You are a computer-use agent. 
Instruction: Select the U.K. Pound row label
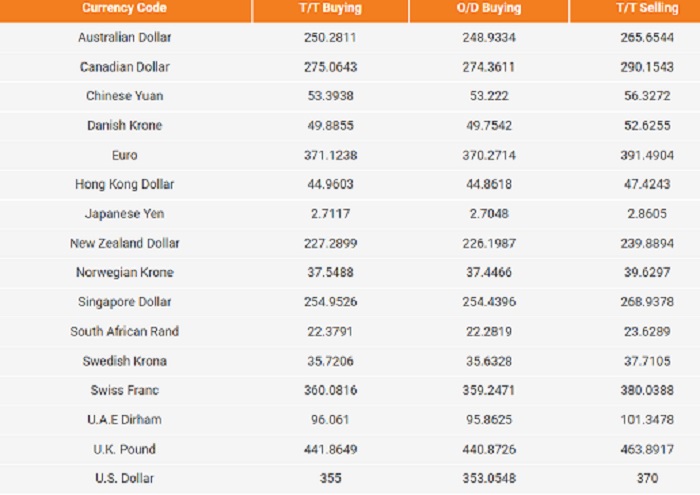point(125,449)
